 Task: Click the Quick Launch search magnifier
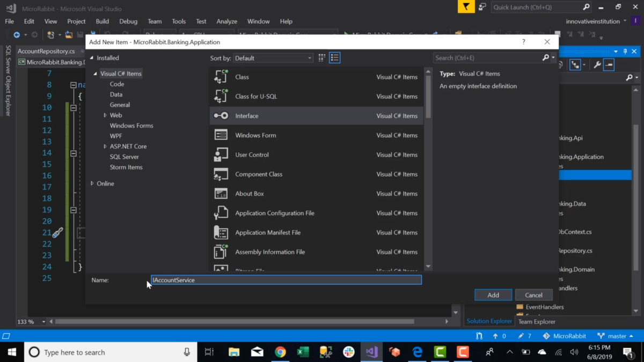586,7
